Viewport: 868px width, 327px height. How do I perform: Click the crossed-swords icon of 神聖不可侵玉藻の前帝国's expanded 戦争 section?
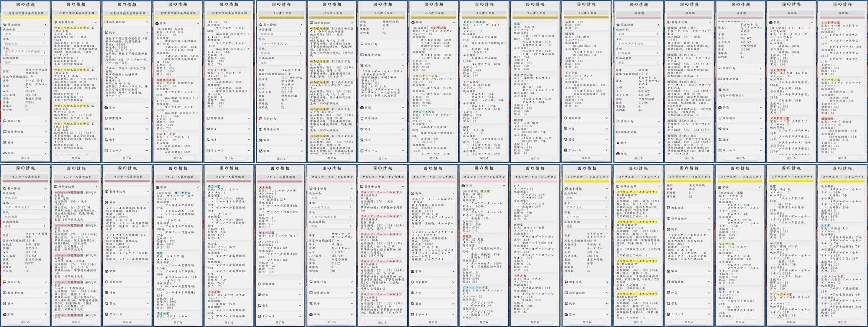[x=106, y=33]
